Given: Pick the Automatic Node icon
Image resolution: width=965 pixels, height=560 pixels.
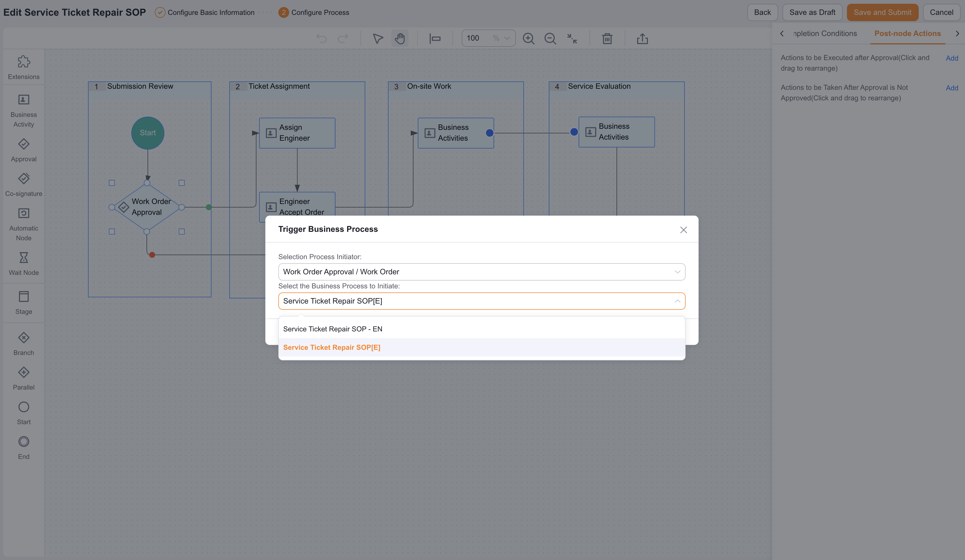Looking at the screenshot, I should [24, 213].
